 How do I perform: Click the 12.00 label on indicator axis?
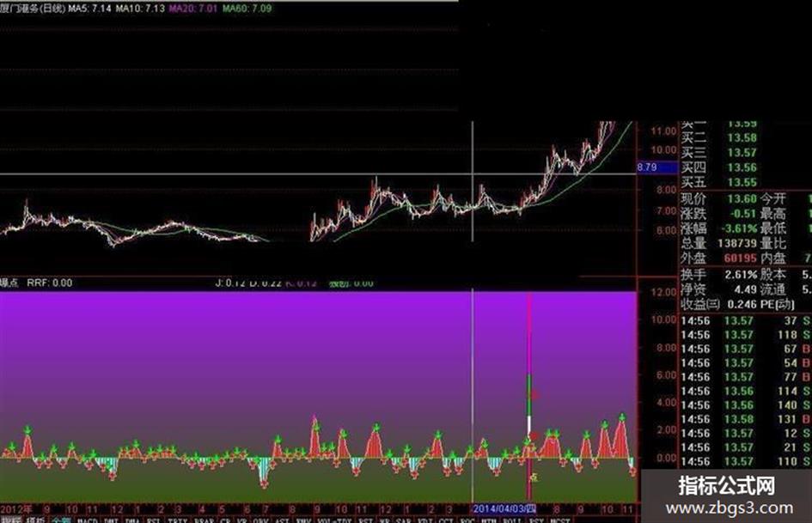click(664, 292)
